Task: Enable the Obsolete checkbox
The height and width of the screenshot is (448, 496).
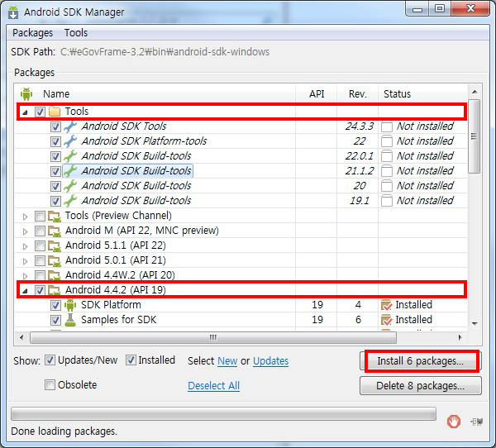Action: [x=50, y=385]
